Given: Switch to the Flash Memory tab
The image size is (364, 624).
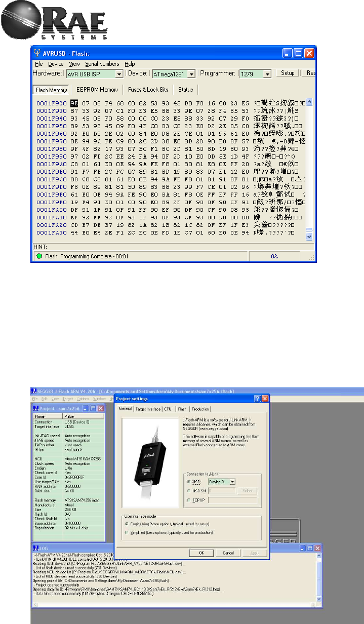Looking at the screenshot, I should [52, 90].
